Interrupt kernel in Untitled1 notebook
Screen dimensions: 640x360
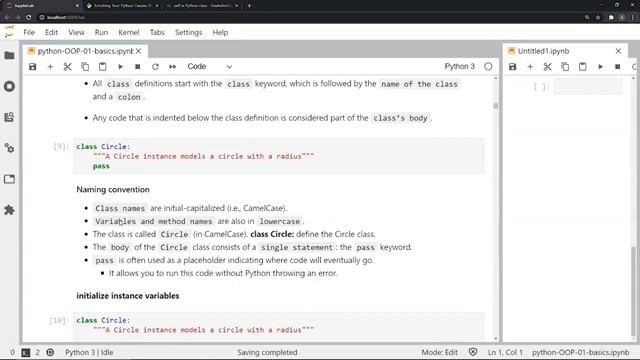pyautogui.click(x=618, y=67)
